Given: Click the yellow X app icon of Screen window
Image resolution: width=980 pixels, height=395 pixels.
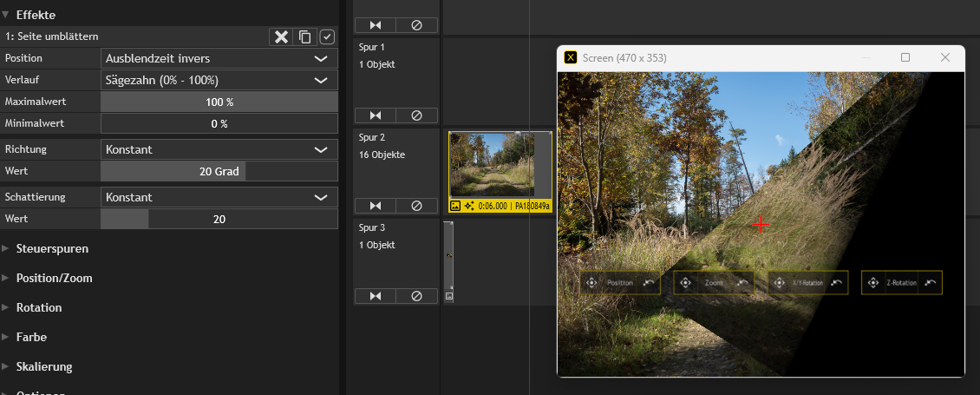Looking at the screenshot, I should tap(570, 57).
